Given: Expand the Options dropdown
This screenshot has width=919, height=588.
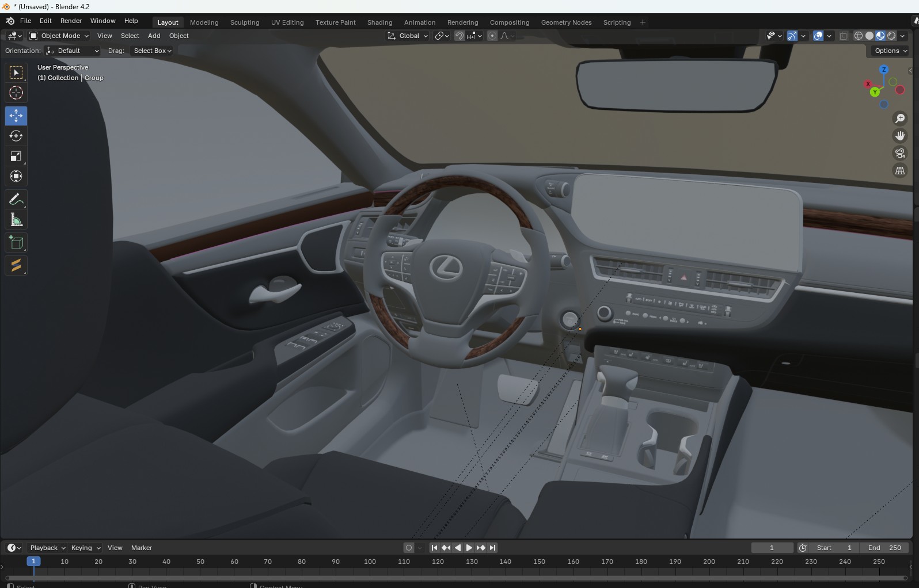Looking at the screenshot, I should pyautogui.click(x=891, y=51).
